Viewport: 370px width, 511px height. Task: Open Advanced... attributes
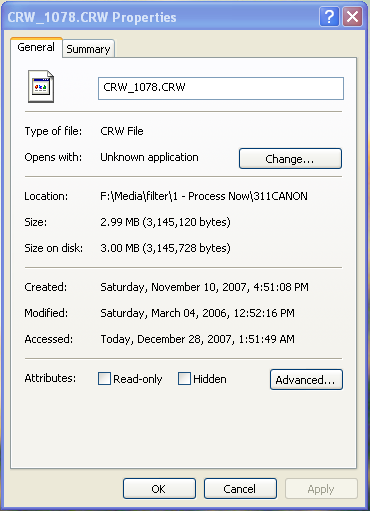(x=306, y=379)
